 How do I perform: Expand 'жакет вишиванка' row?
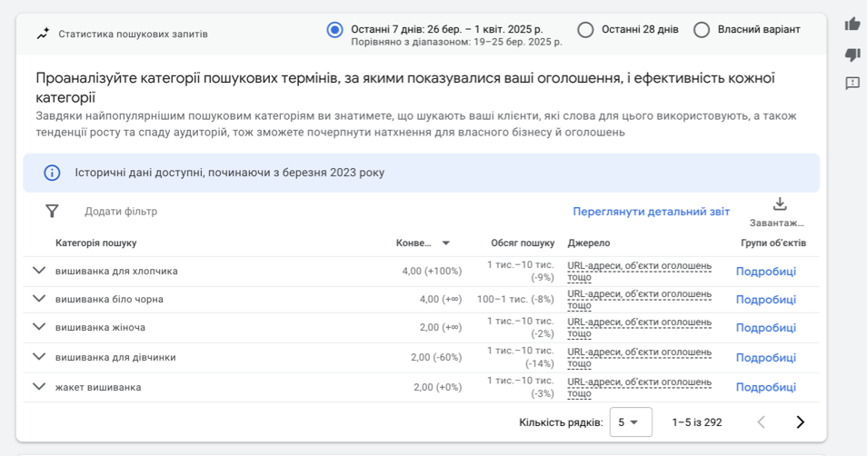click(x=39, y=386)
